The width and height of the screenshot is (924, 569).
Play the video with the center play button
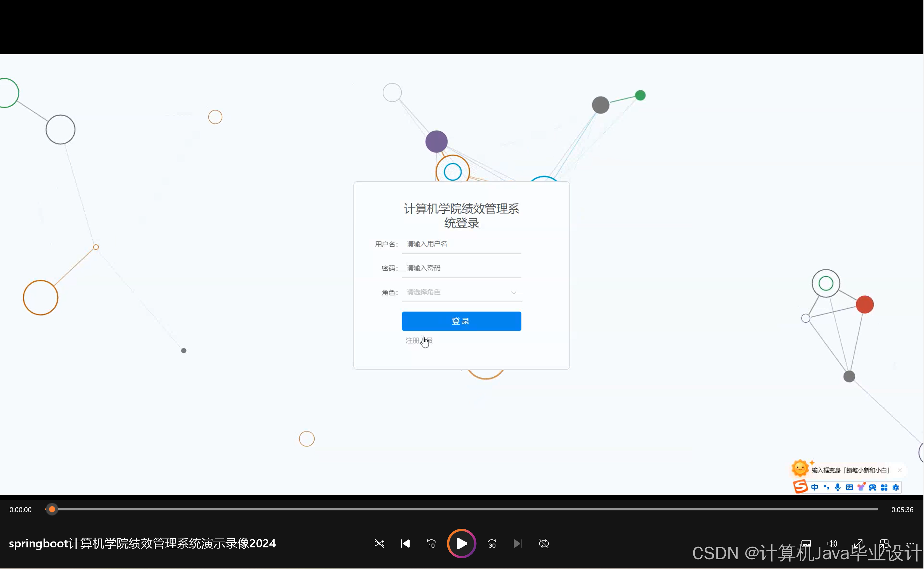462,544
